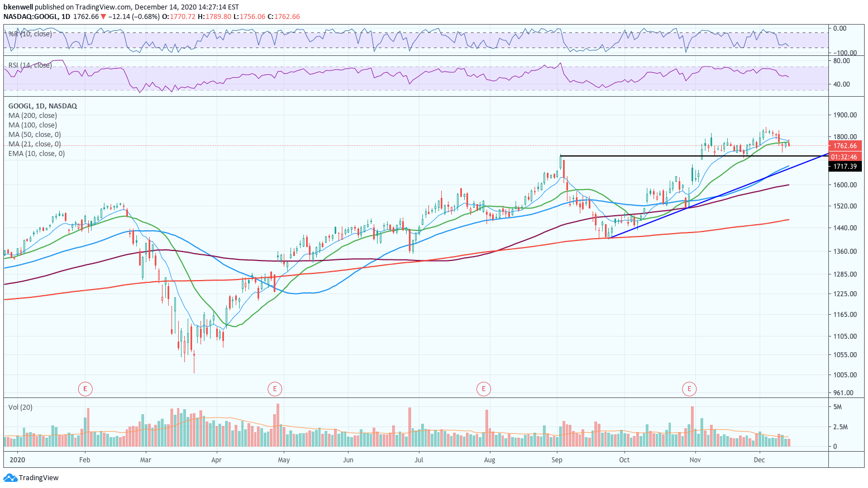
Task: Click the red 1762.66 current price label
Action: 845,146
